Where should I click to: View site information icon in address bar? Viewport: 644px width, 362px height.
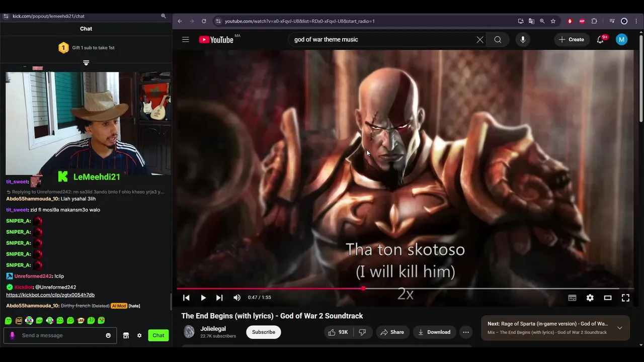[x=218, y=21]
